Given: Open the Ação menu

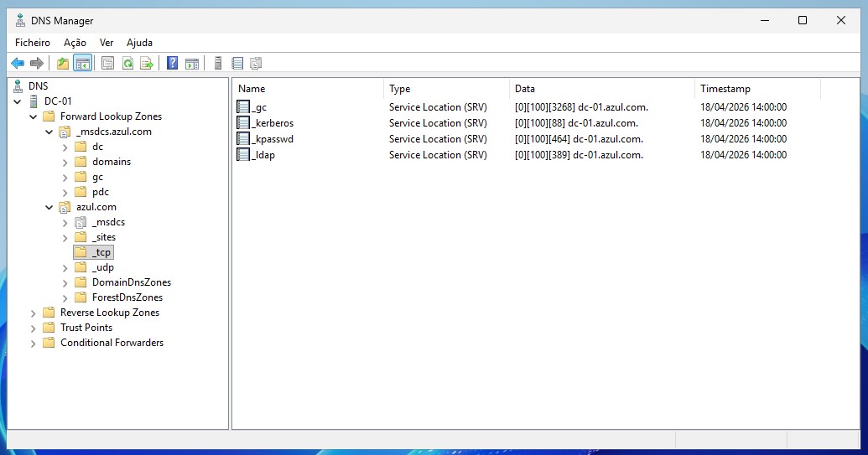Looking at the screenshot, I should [75, 43].
